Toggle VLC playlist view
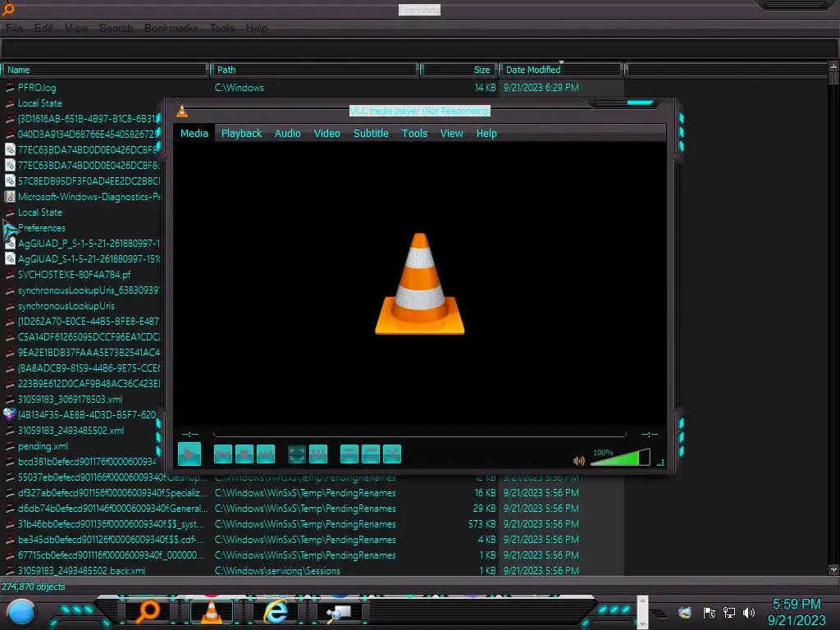This screenshot has width=840, height=630. pos(349,454)
